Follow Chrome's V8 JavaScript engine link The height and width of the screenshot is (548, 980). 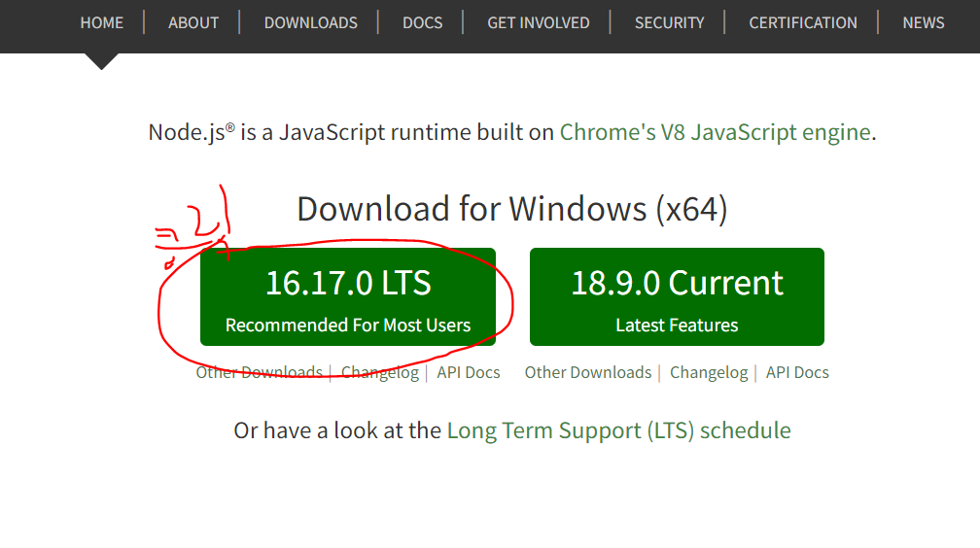(715, 132)
